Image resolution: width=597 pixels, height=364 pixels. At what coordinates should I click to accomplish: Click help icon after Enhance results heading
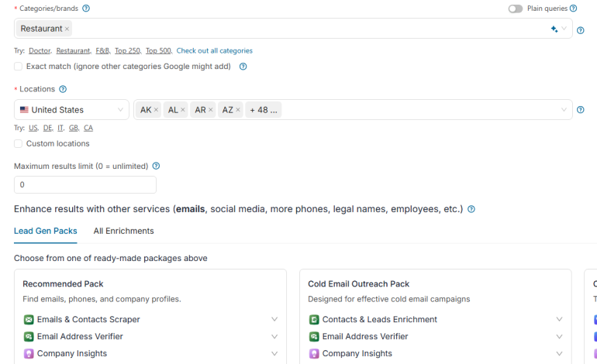click(x=471, y=209)
